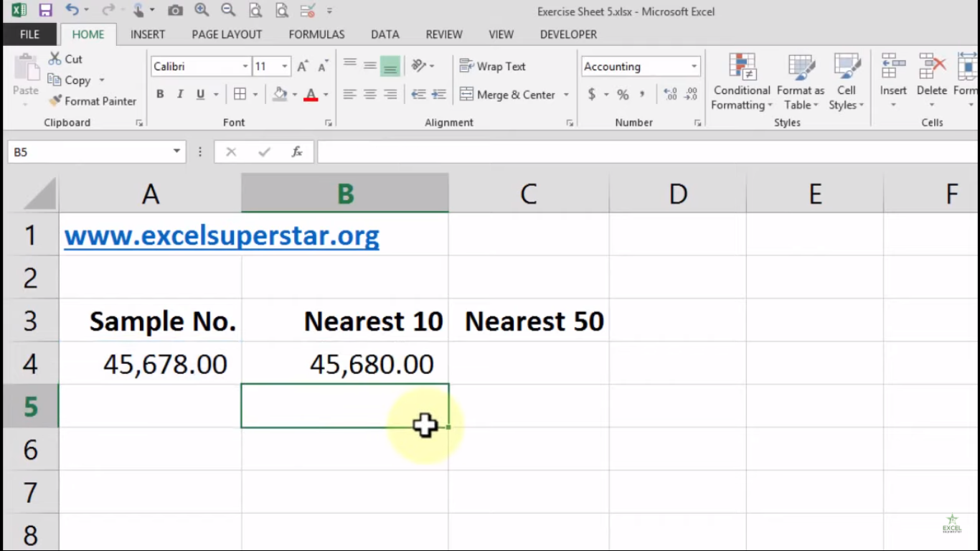The height and width of the screenshot is (551, 980).
Task: Open the FILE tab
Action: click(x=29, y=34)
